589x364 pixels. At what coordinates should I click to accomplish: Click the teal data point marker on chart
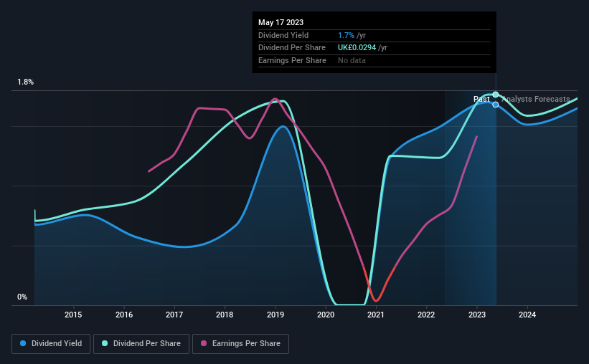[496, 95]
